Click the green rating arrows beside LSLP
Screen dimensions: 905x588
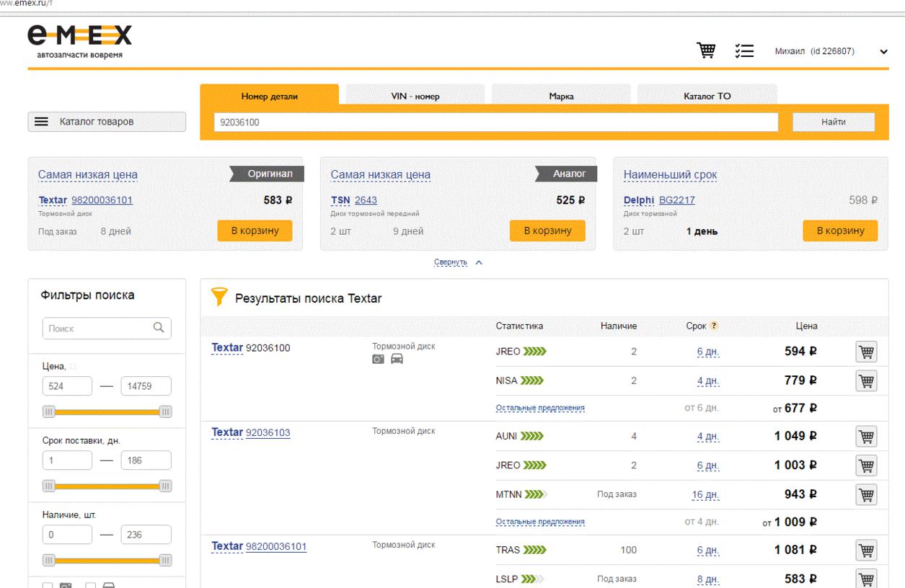coord(533,578)
